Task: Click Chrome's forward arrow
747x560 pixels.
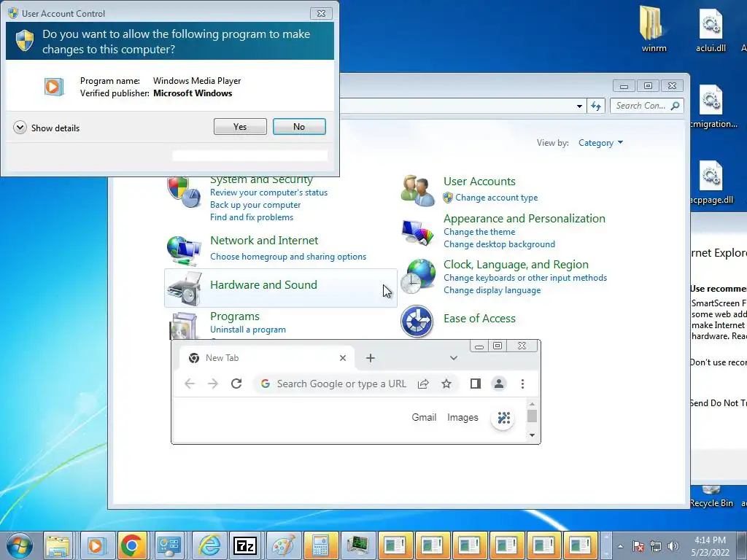Action: point(213,384)
